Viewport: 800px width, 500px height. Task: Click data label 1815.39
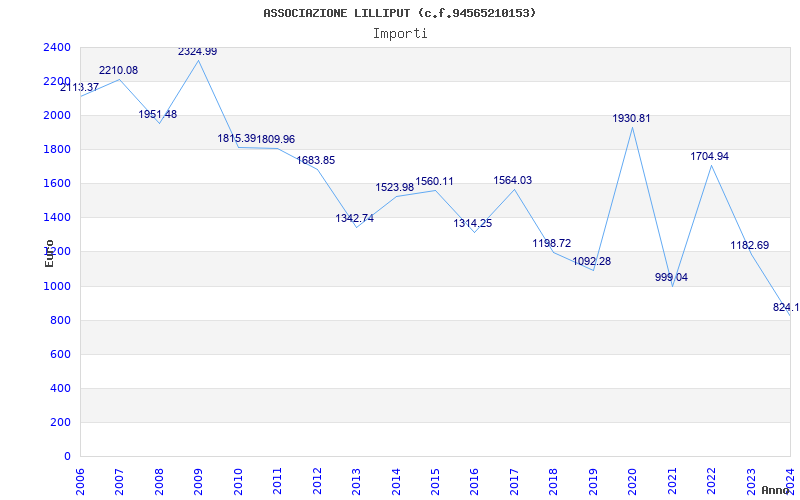(x=237, y=138)
